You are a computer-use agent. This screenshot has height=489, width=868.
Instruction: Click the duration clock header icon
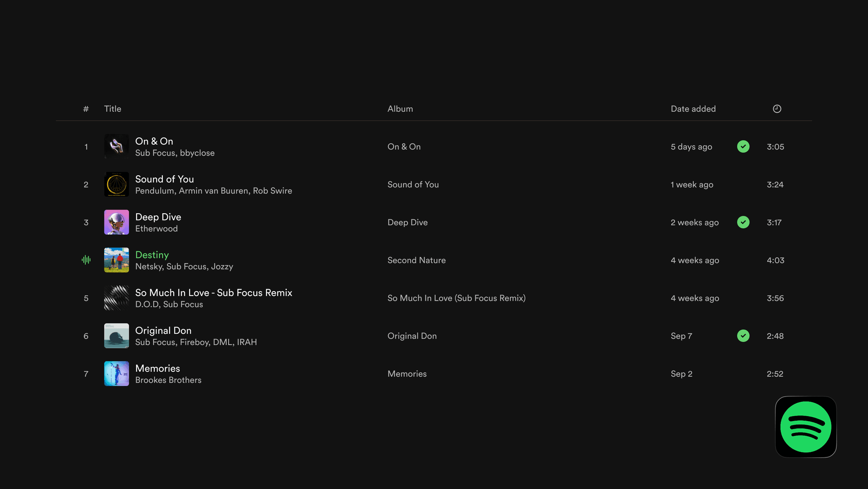[777, 109]
